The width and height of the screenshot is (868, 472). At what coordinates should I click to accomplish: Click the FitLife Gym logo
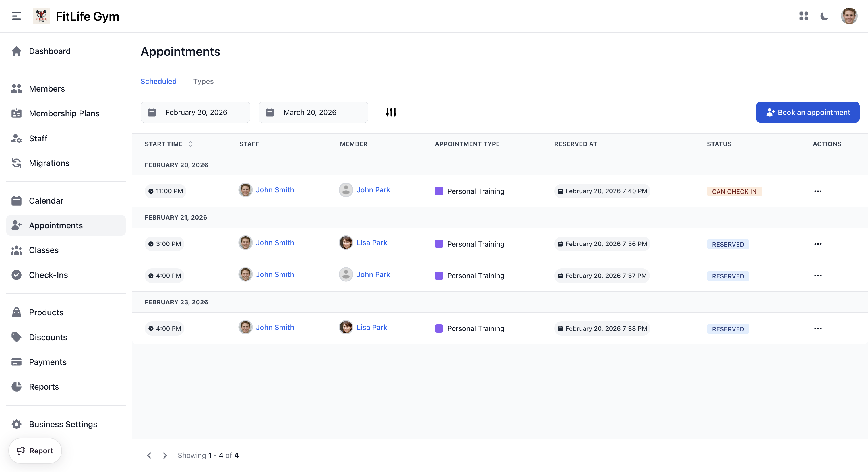pyautogui.click(x=41, y=16)
